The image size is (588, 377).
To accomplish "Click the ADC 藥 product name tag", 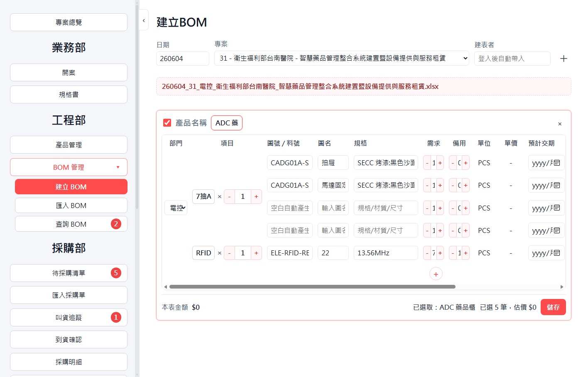I will tap(227, 123).
